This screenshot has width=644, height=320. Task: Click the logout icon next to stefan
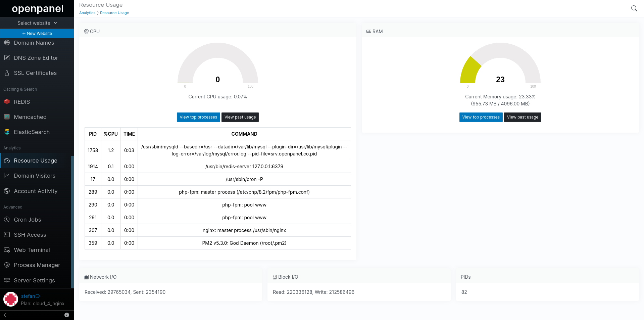38,296
